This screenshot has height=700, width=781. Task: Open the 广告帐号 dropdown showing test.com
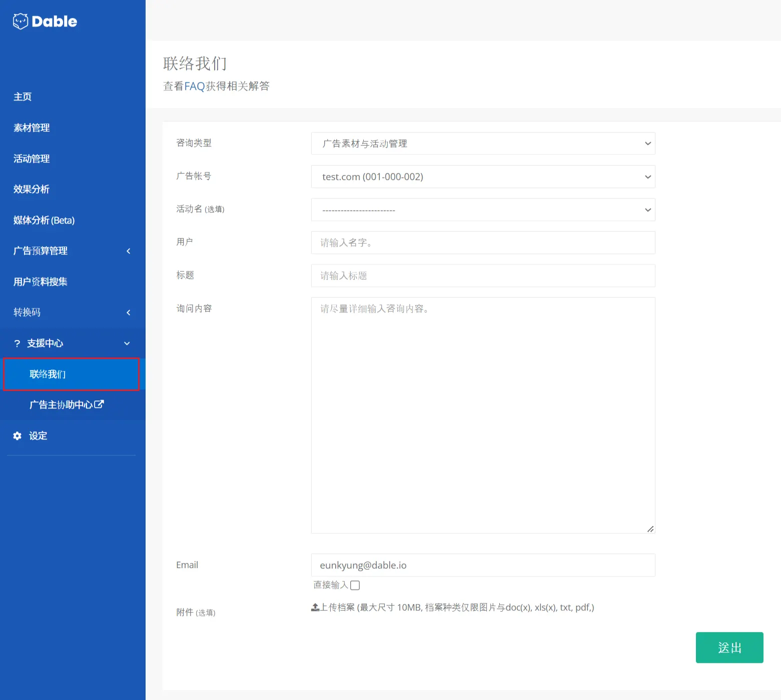(x=483, y=176)
